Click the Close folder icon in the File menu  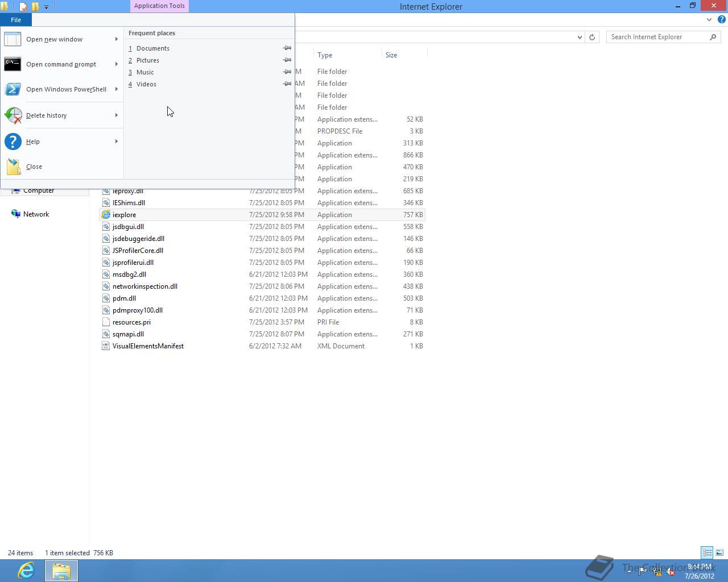[13, 167]
